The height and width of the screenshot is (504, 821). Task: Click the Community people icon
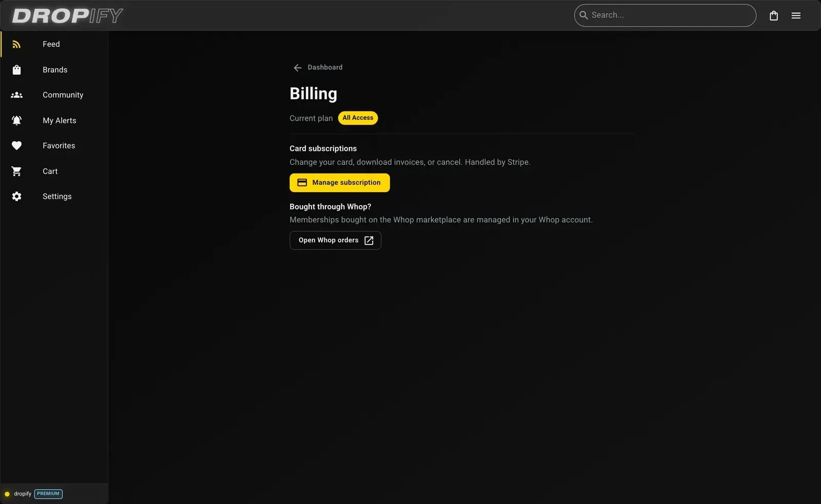coord(16,95)
